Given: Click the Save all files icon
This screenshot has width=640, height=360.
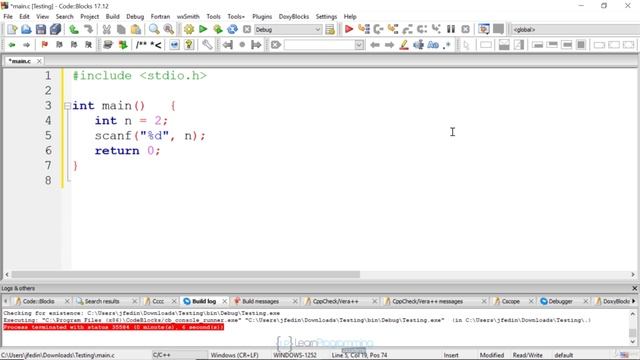Looking at the screenshot, I should (x=56, y=29).
